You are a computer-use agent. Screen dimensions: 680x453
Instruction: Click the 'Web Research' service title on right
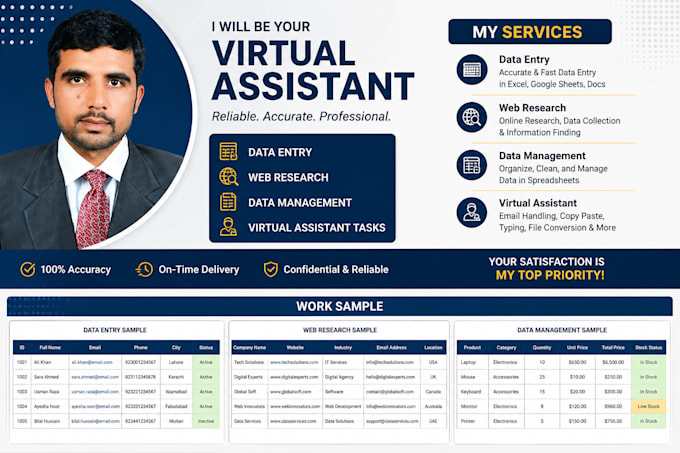tap(532, 108)
